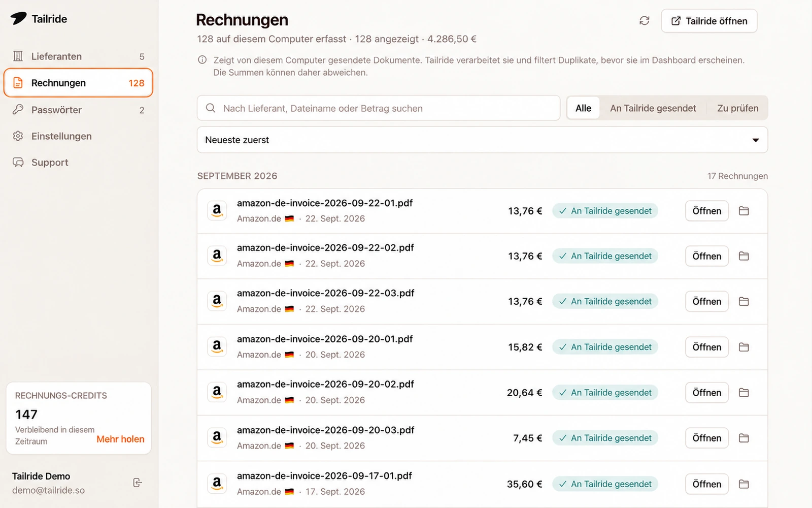Click the Amazon logo of invoice 2026-09-20-03
Image resolution: width=812 pixels, height=508 pixels.
(217, 438)
